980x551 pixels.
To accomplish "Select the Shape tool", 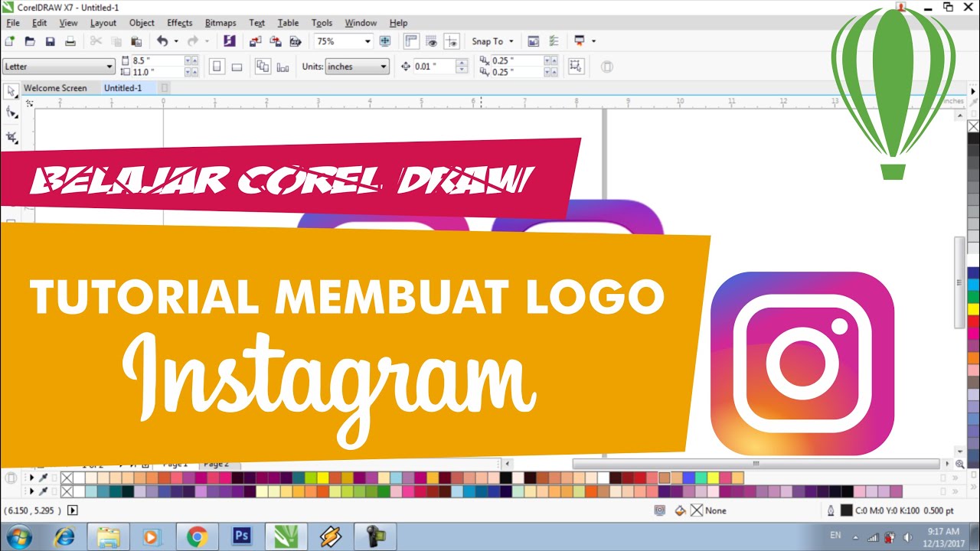I will (11, 113).
